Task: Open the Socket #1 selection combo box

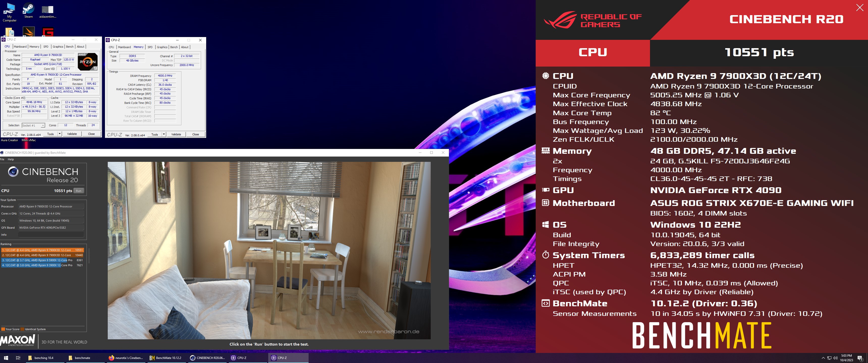Action: pyautogui.click(x=33, y=125)
